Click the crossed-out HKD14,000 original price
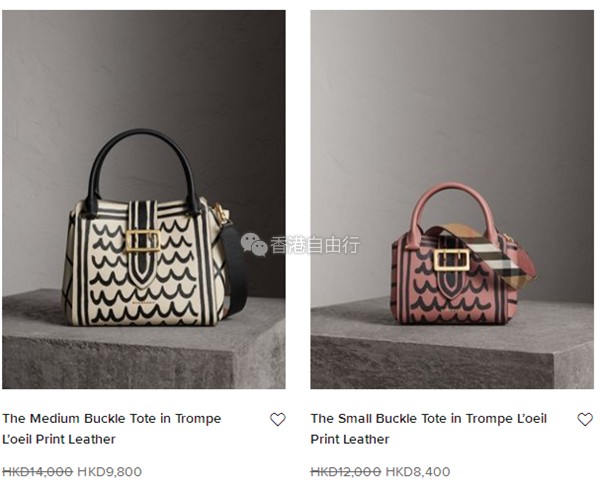 38,472
